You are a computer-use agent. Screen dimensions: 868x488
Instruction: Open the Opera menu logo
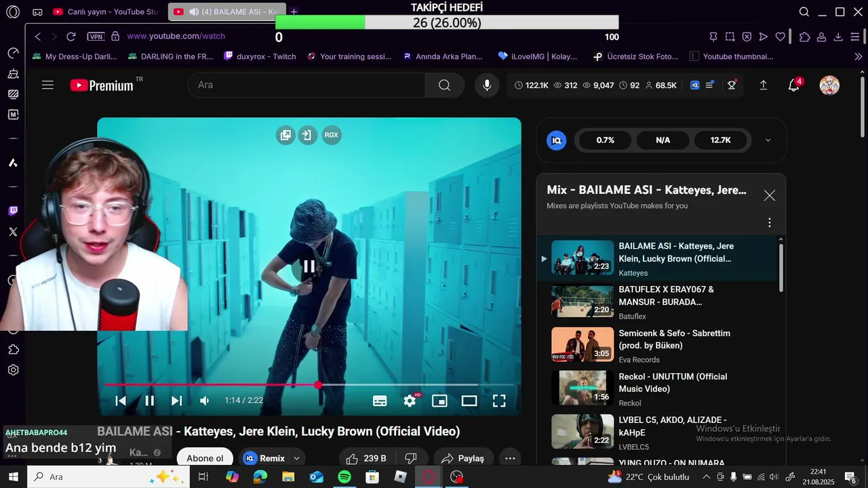coord(13,12)
